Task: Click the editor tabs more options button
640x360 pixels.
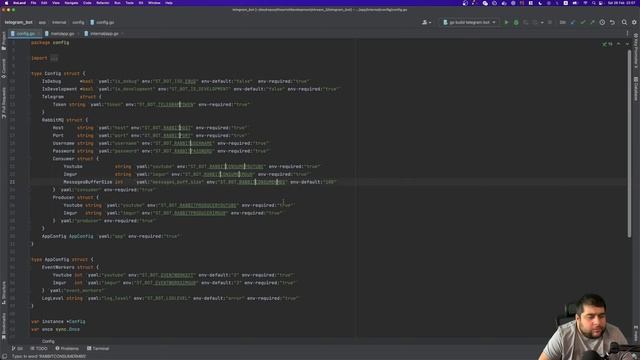Action: pos(628,33)
